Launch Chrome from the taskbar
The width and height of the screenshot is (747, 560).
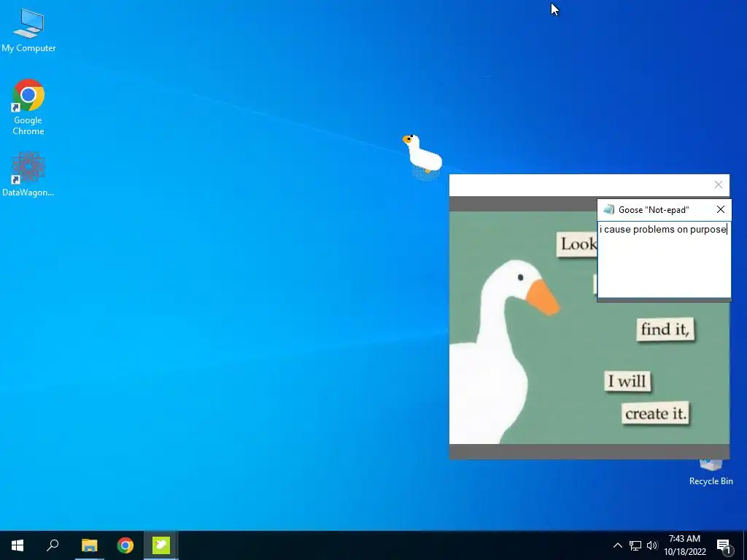click(x=125, y=545)
